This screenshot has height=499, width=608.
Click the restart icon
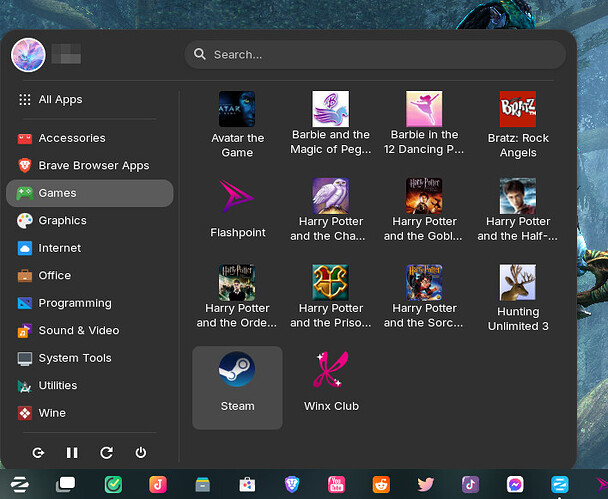[x=107, y=452]
